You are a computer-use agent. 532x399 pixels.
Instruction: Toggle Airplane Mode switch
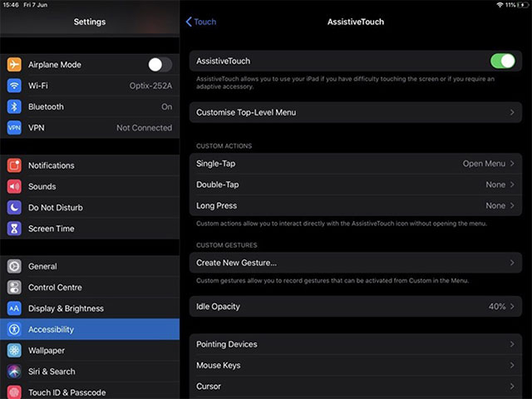coord(159,65)
